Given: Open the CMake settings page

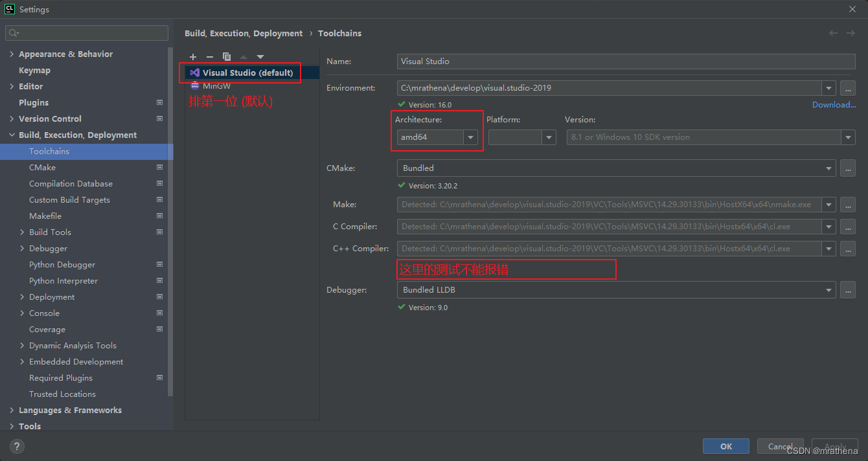Looking at the screenshot, I should coord(42,167).
